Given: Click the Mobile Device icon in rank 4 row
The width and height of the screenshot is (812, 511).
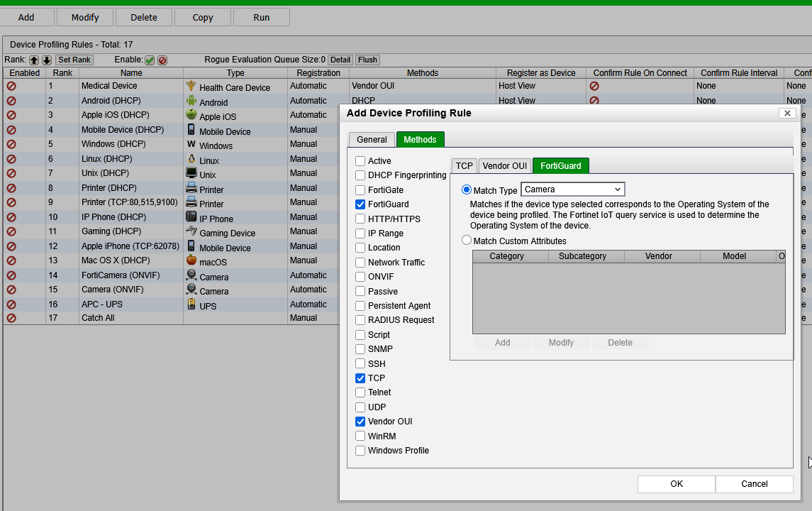Looking at the screenshot, I should point(191,129).
